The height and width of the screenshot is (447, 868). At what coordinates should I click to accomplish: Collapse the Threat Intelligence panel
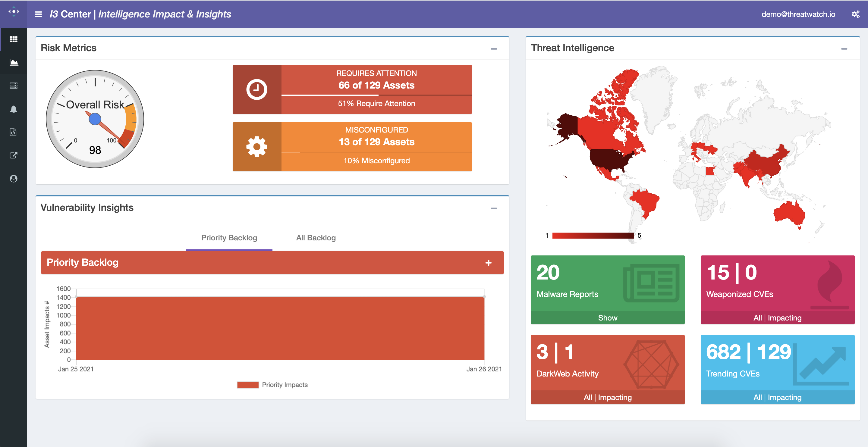844,49
